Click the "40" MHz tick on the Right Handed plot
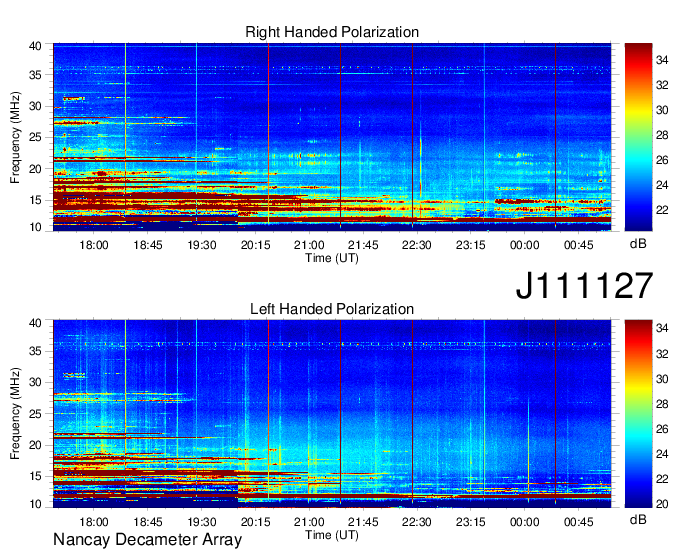680x552 pixels. [x=35, y=46]
